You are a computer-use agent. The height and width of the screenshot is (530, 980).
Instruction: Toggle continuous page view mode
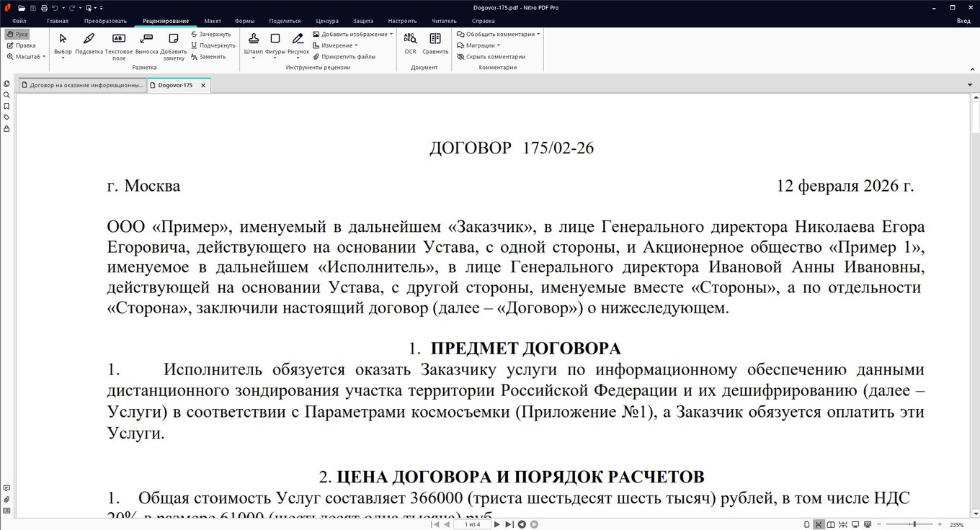click(x=819, y=524)
